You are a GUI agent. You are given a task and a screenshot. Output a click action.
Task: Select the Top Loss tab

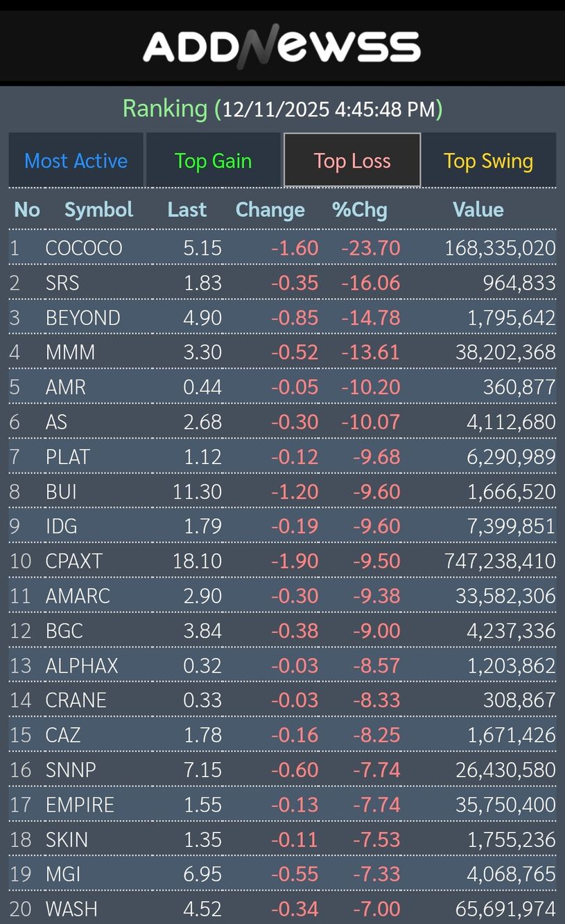click(x=352, y=161)
